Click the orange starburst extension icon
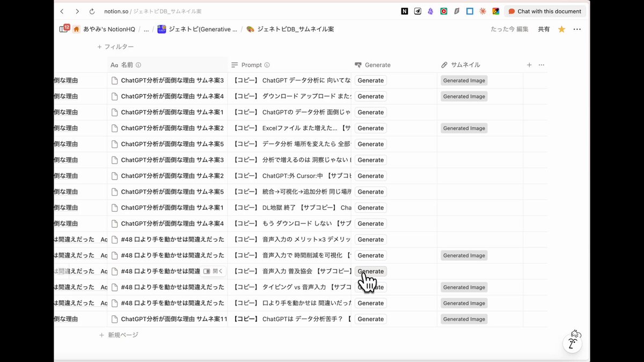This screenshot has width=644, height=362. (x=483, y=11)
